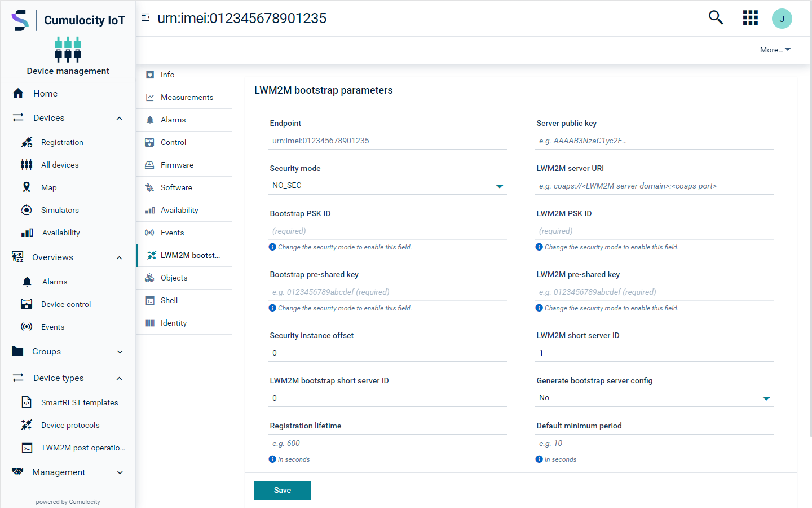Click the Shell terminal icon
The width and height of the screenshot is (812, 508).
point(150,300)
